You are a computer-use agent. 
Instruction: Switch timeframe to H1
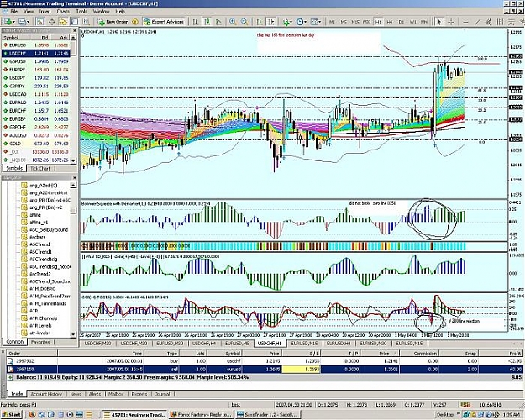(378, 22)
